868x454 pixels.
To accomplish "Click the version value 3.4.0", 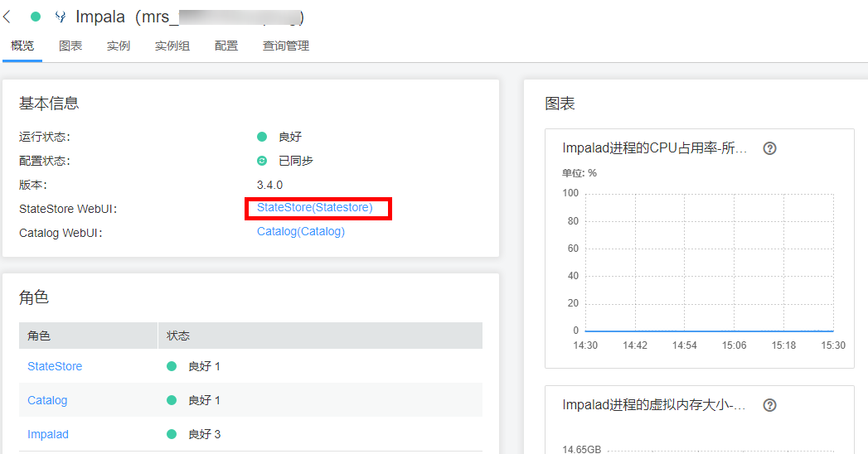I will [269, 185].
